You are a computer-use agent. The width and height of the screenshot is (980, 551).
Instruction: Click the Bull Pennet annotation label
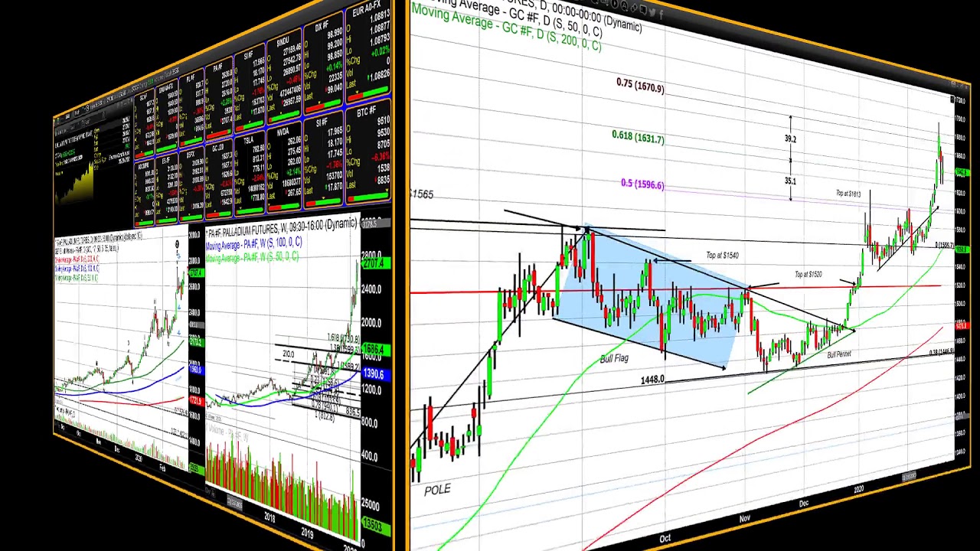point(839,354)
